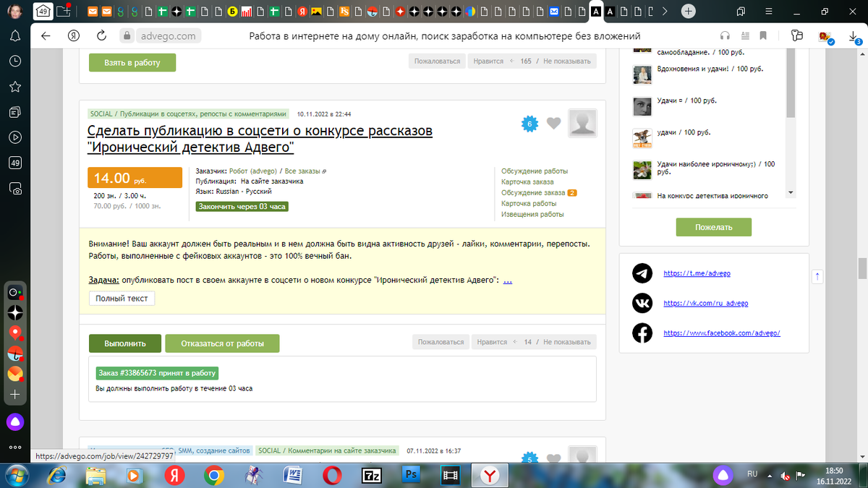The image size is (868, 488).
Task: Click the customer avatar thumbnail on the job
Action: pos(583,124)
